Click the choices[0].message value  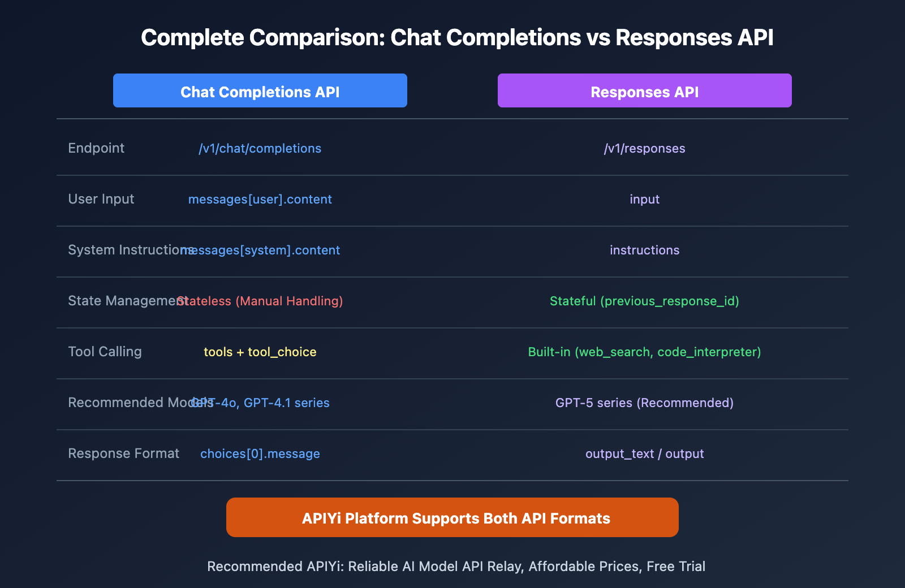tap(260, 453)
